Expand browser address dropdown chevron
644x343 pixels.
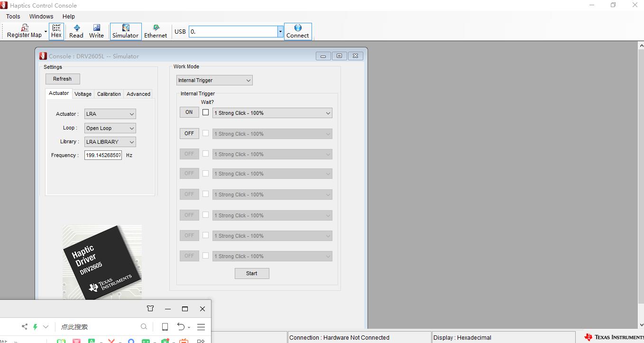point(46,326)
